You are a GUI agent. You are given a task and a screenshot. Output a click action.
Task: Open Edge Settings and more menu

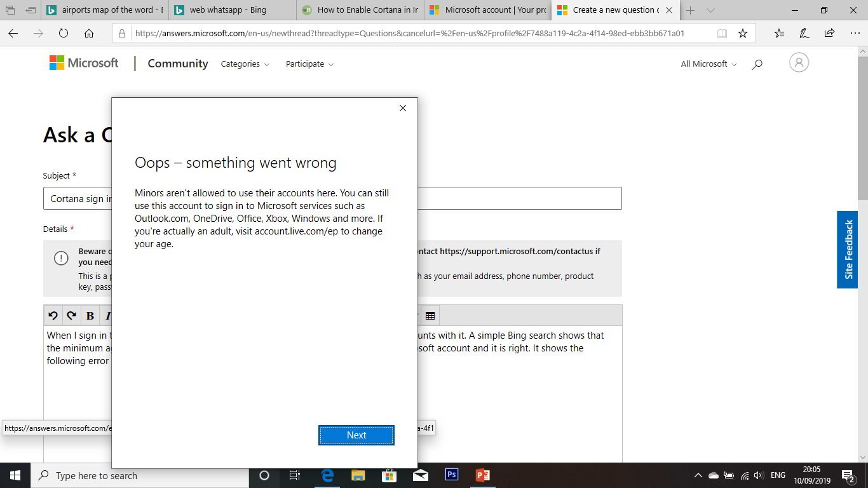pyautogui.click(x=854, y=34)
